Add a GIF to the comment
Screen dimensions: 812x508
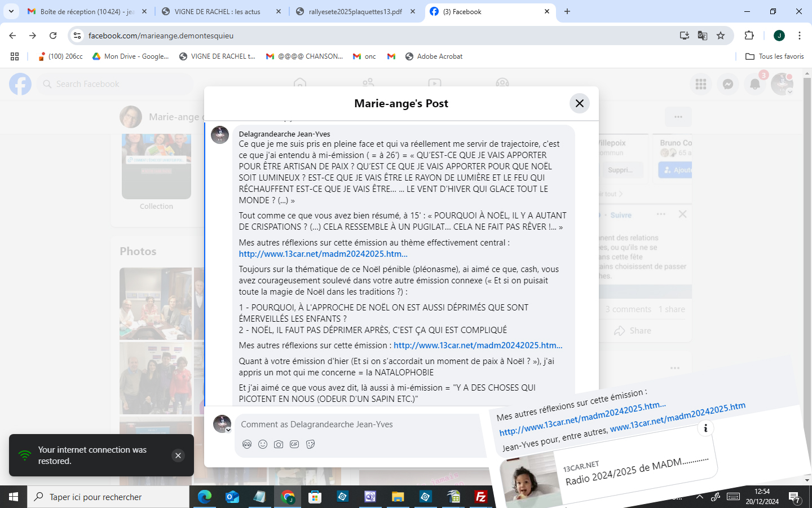point(294,444)
